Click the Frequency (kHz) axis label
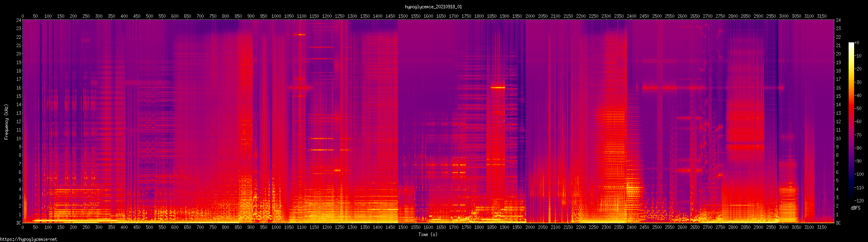Screen dimensions: 868x242 point(6,122)
